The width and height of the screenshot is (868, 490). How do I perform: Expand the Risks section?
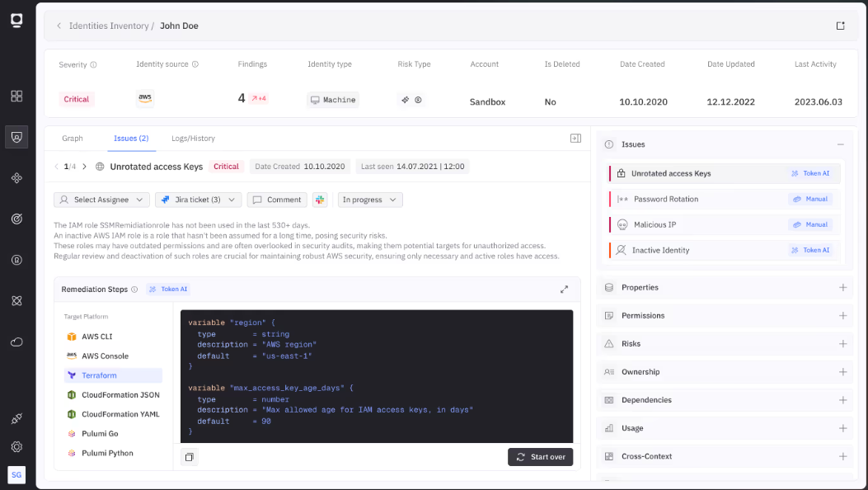tap(842, 344)
